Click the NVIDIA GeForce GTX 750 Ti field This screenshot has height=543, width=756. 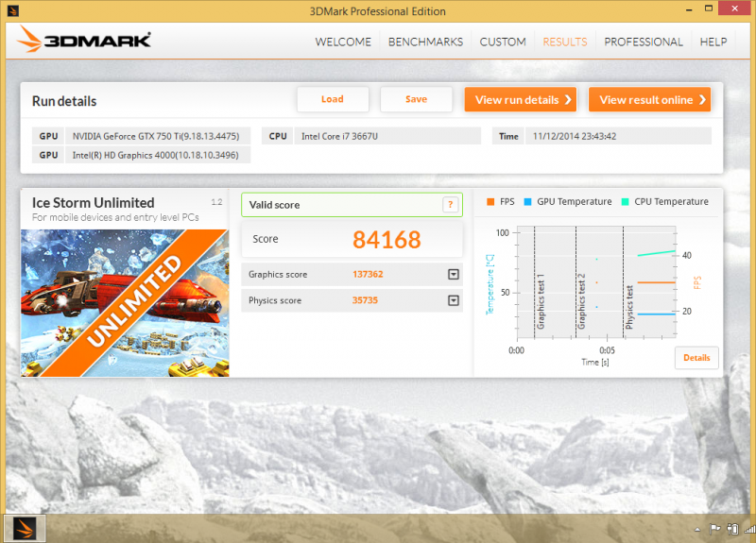158,136
